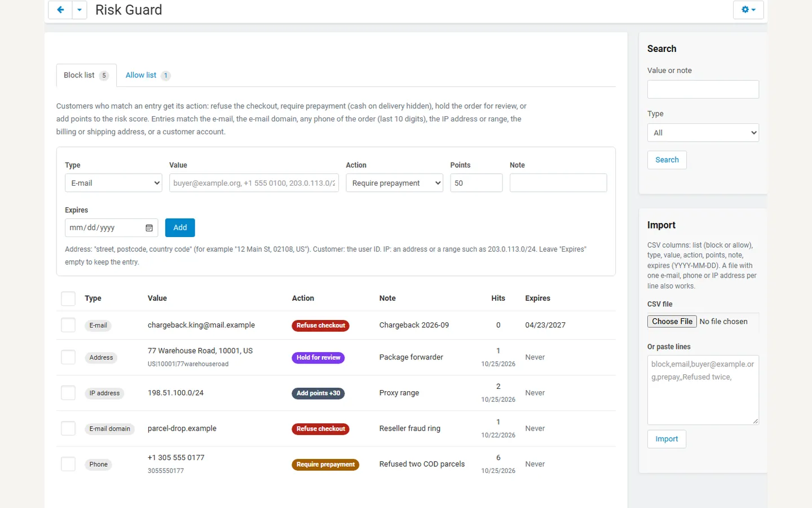Image resolution: width=812 pixels, height=508 pixels.
Task: Select the +1 305 555 0177 phone row checkbox
Action: (x=68, y=464)
